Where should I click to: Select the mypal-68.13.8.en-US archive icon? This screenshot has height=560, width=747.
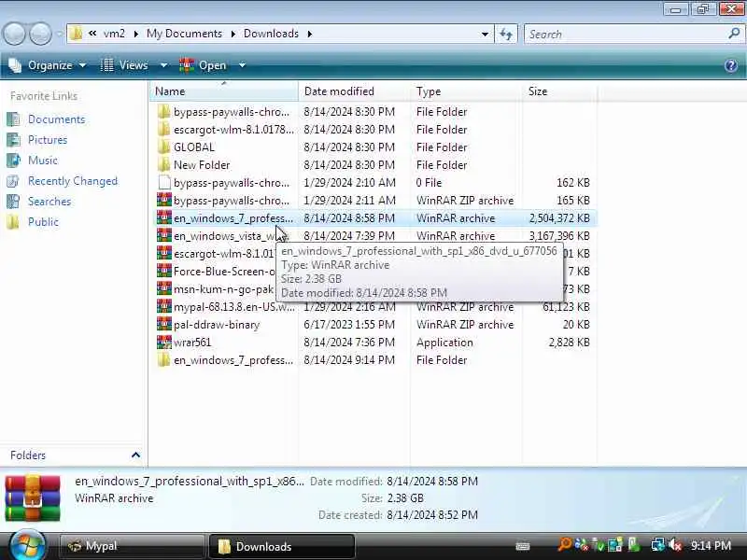pos(164,306)
